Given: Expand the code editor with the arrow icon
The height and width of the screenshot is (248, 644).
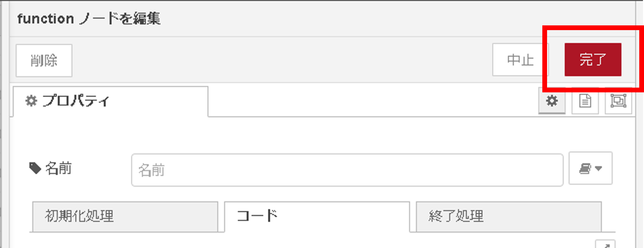Looking at the screenshot, I should click(x=605, y=245).
